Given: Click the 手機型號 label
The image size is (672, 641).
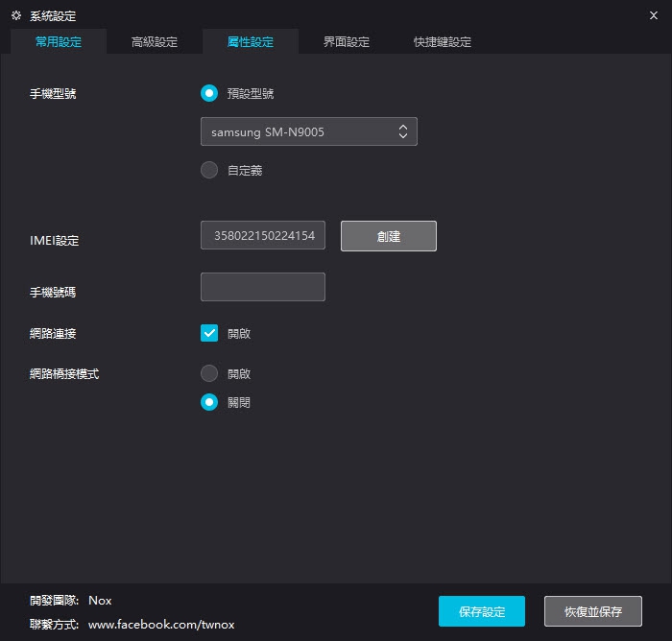Looking at the screenshot, I should [x=53, y=94].
